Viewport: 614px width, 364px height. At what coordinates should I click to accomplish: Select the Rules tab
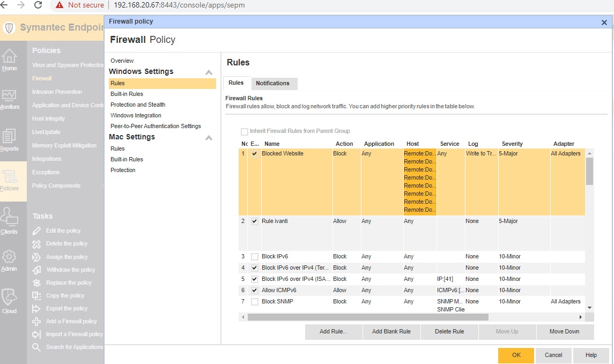click(x=236, y=83)
